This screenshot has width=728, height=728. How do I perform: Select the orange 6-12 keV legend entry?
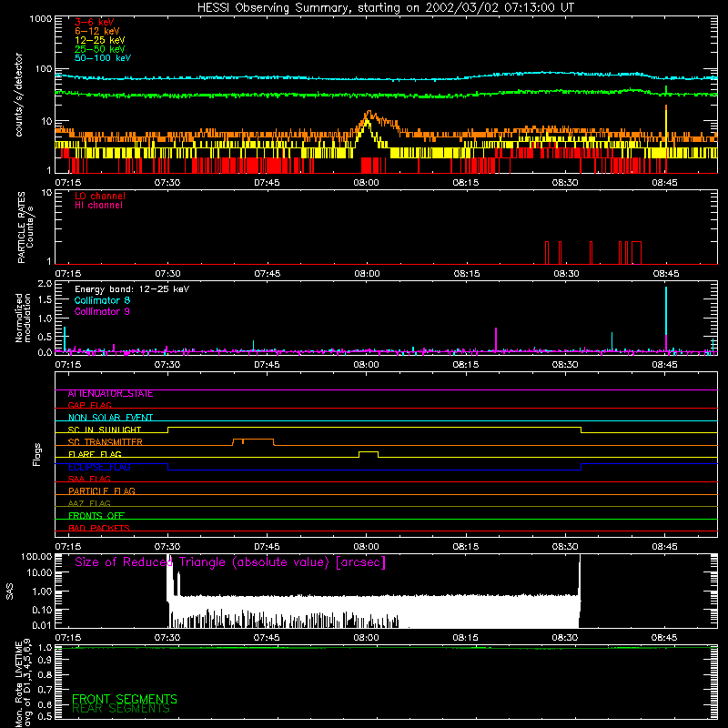[97, 31]
